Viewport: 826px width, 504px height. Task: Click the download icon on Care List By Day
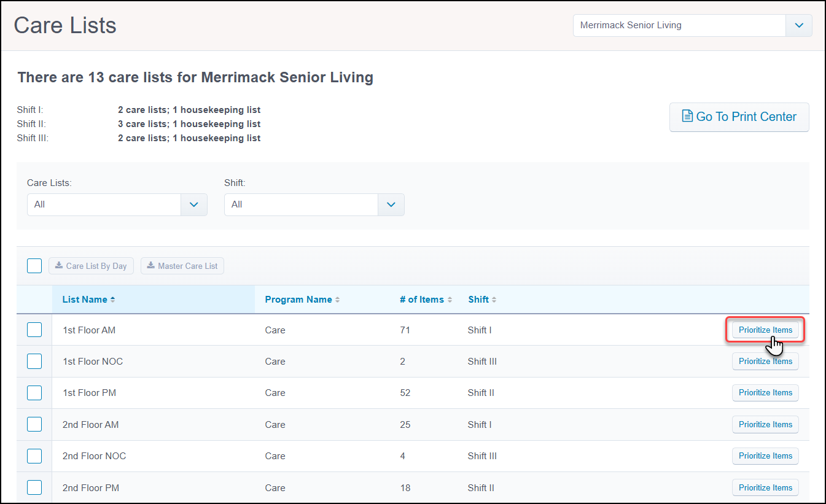tap(58, 265)
